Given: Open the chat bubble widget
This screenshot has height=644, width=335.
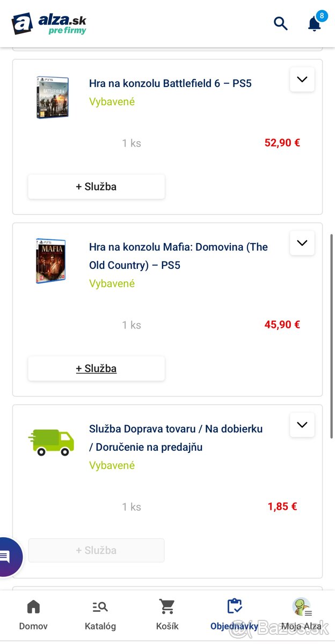Looking at the screenshot, I should (6, 557).
